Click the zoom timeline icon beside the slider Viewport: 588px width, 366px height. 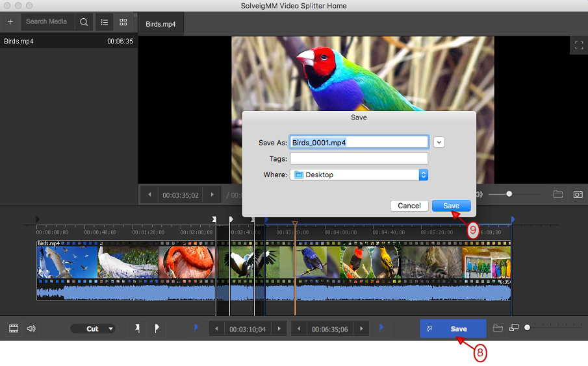coord(514,328)
